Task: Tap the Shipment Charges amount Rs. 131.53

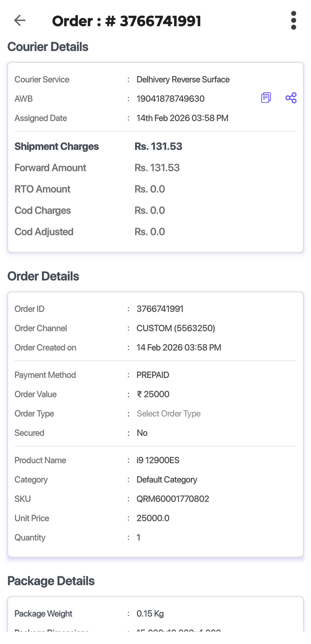Action: pos(158,146)
